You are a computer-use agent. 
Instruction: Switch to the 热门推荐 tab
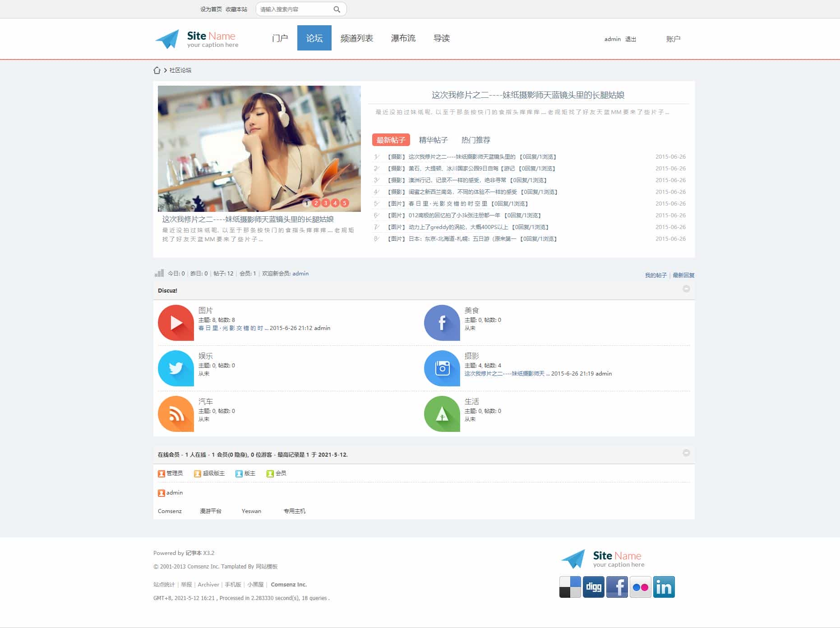(x=476, y=140)
